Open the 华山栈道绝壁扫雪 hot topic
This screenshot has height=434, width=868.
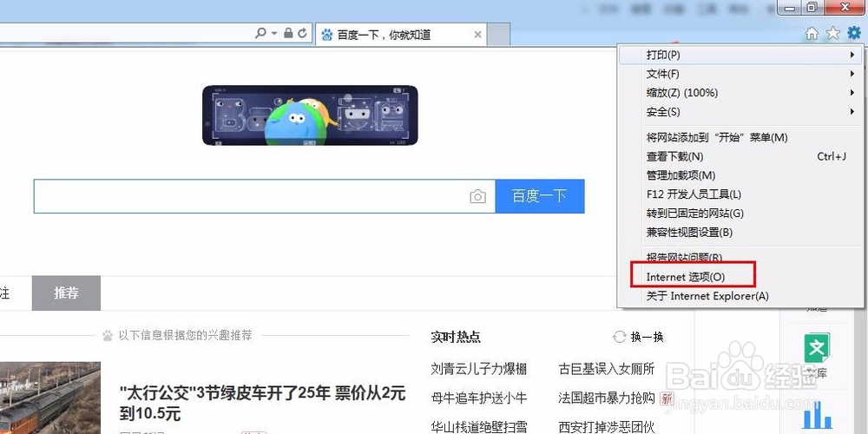(479, 427)
